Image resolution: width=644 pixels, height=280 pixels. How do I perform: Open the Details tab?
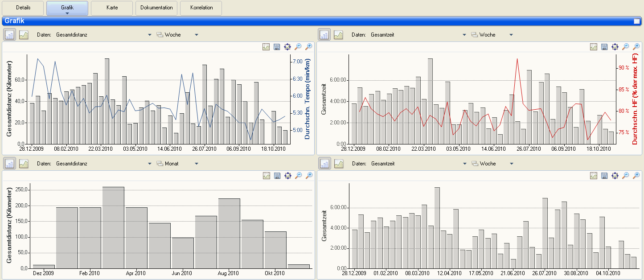(23, 8)
